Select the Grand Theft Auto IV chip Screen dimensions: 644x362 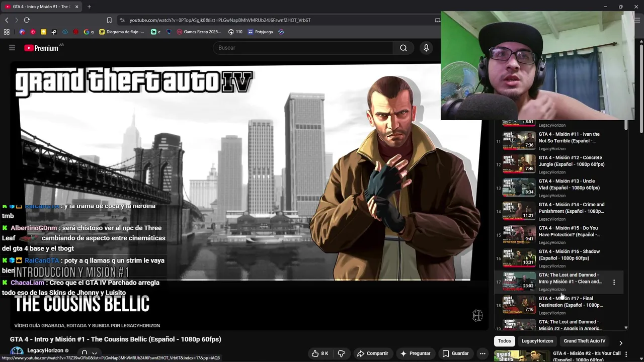tap(584, 341)
